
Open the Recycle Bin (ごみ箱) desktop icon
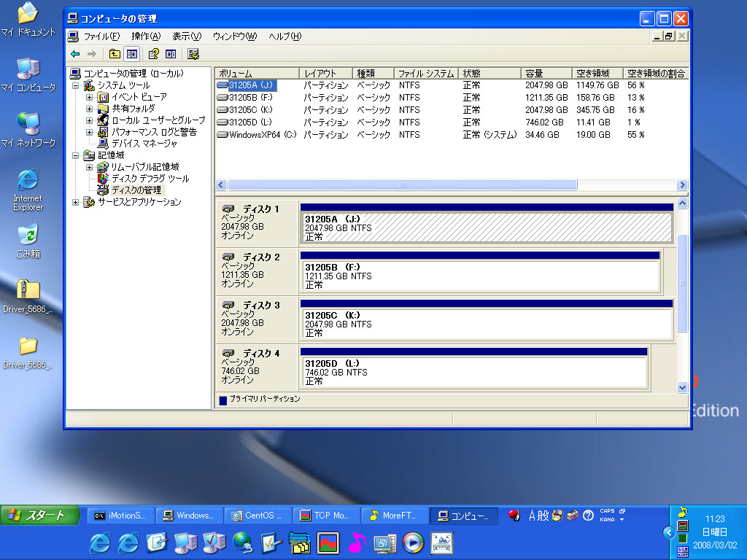coord(28,235)
